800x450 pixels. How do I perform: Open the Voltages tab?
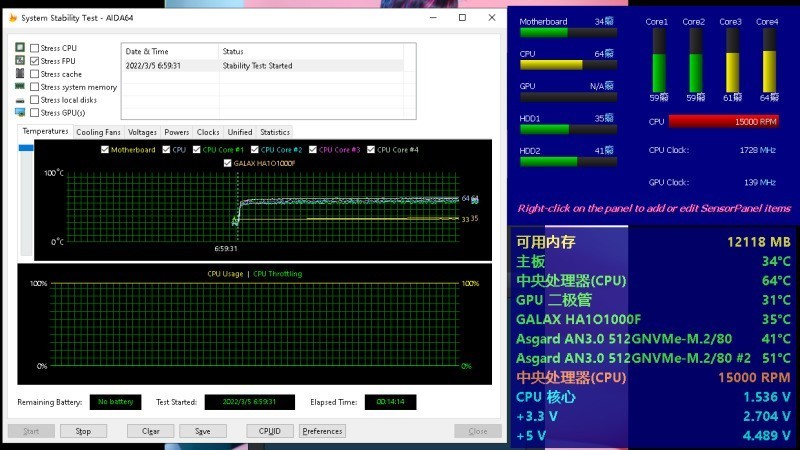(142, 132)
